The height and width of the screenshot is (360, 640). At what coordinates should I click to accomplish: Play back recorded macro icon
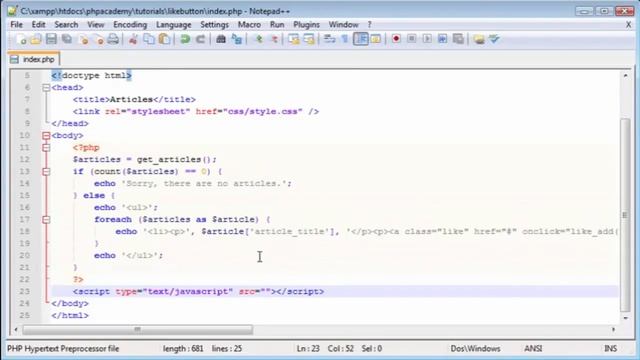[427, 39]
